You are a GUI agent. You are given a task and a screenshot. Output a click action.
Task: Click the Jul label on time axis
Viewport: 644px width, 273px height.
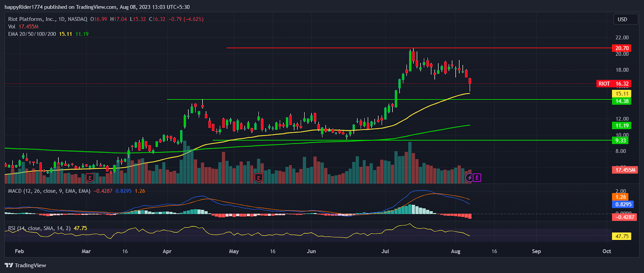(385, 251)
